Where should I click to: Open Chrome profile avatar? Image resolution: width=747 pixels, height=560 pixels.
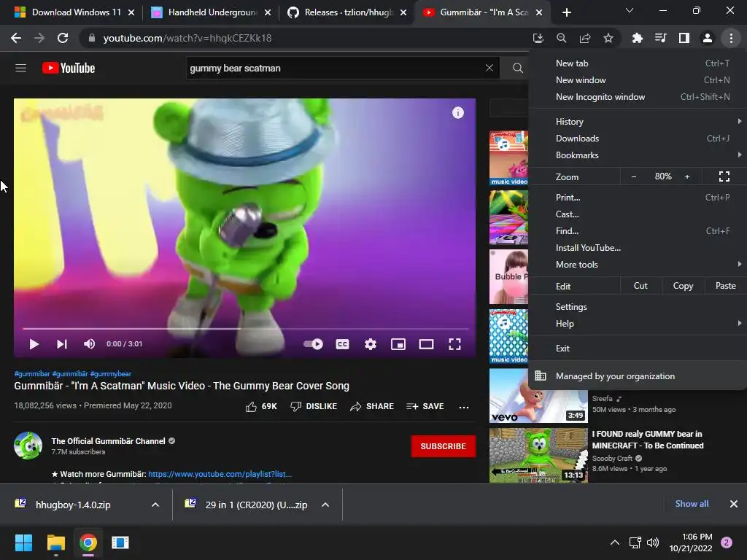pyautogui.click(x=708, y=38)
